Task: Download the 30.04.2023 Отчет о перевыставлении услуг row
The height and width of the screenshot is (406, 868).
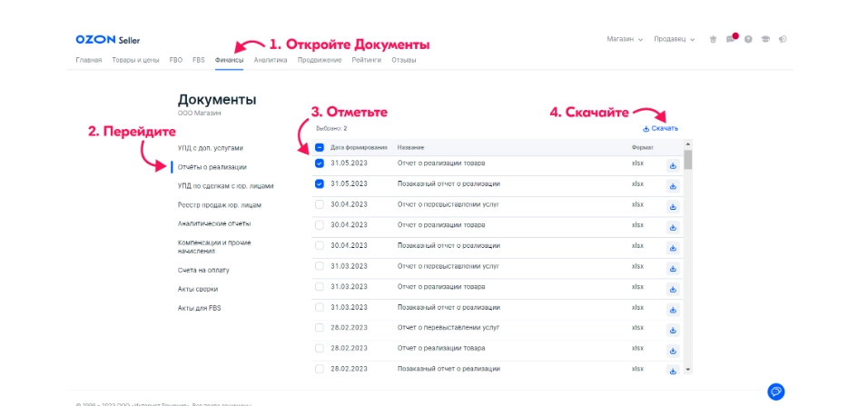Action: point(673,206)
